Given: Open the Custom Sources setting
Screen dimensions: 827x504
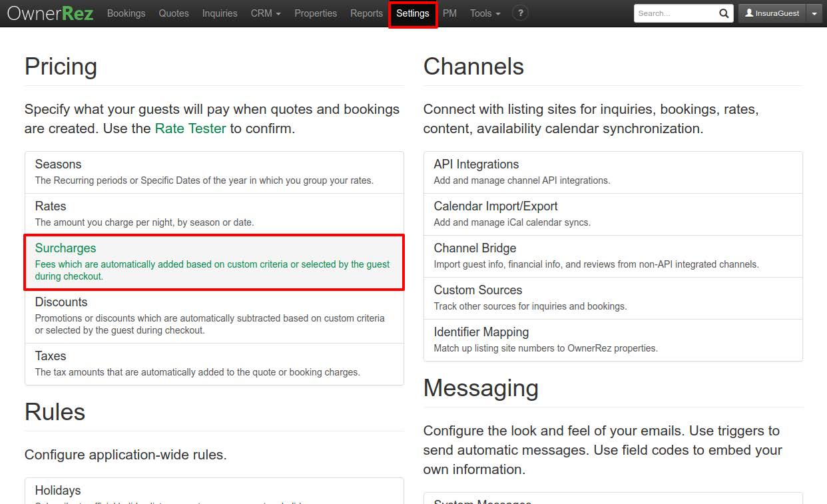Looking at the screenshot, I should coord(613,298).
